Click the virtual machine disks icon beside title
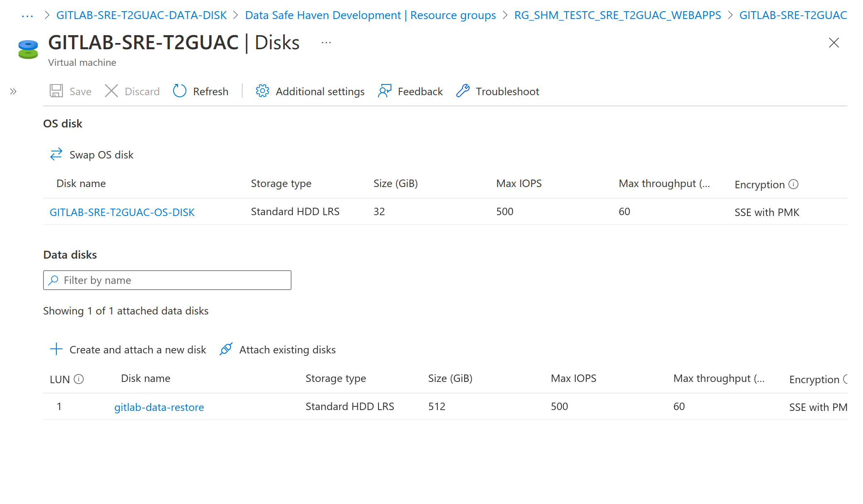Screen dimensions: 863x504 [x=28, y=50]
